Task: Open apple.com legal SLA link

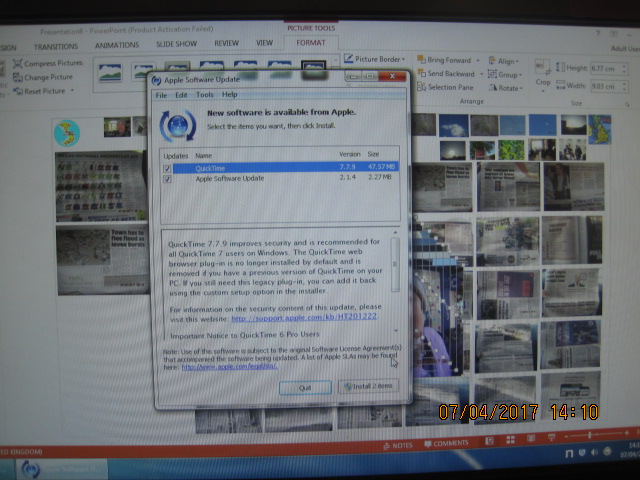Action: pos(229,367)
